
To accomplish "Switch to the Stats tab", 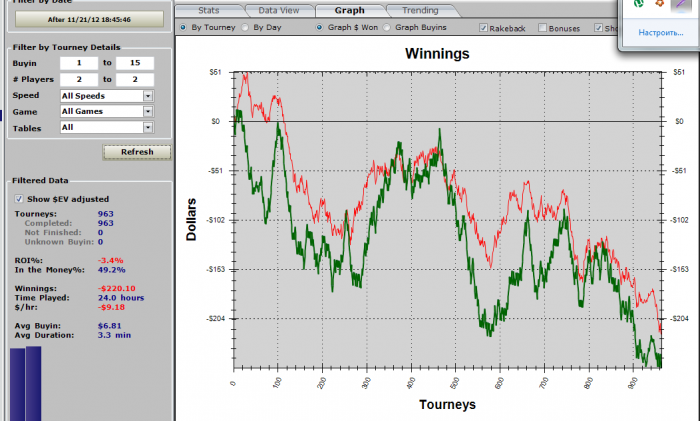I will pyautogui.click(x=208, y=10).
